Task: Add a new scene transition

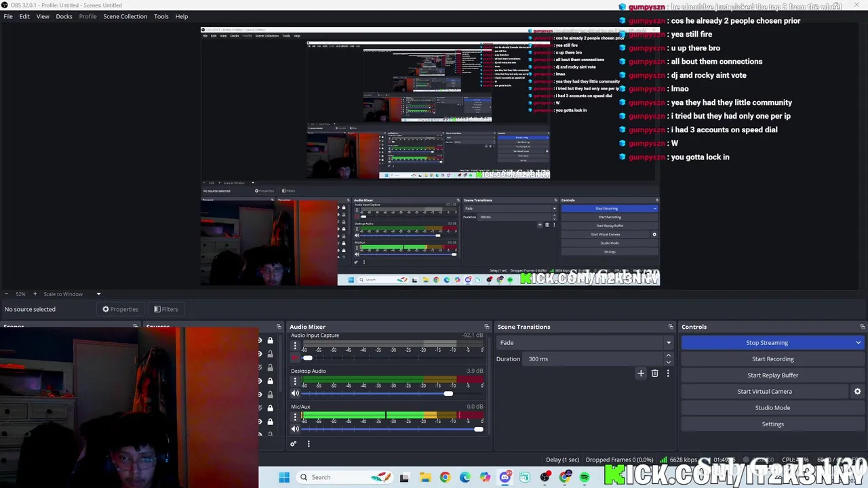Action: coord(641,373)
